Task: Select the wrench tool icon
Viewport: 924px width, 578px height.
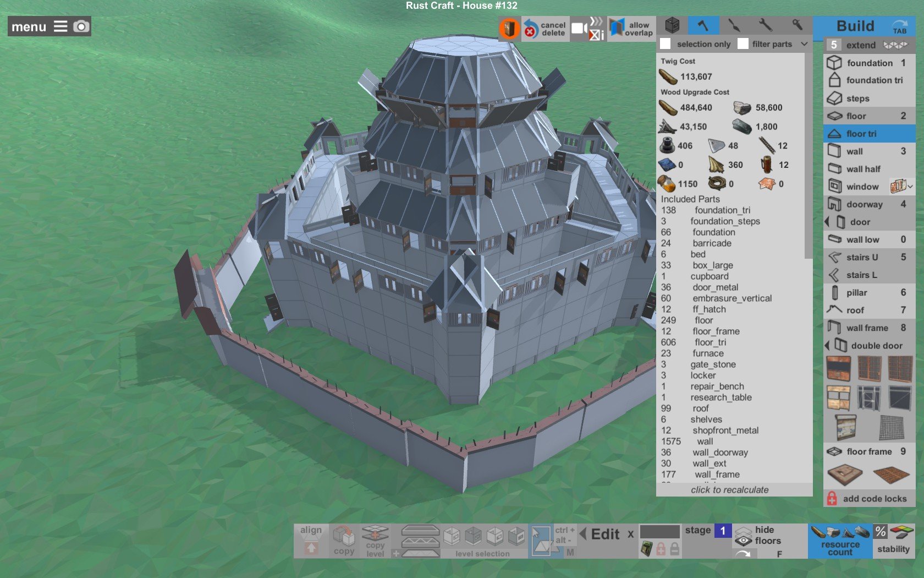Action: pyautogui.click(x=765, y=26)
